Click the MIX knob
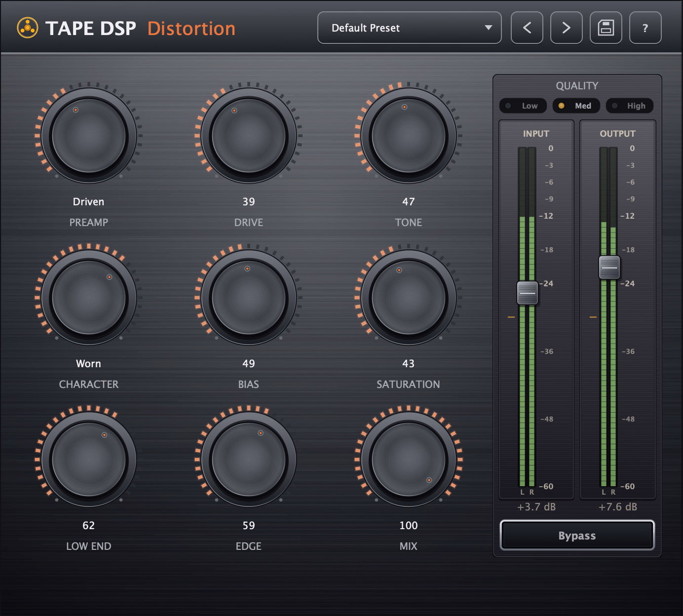Image resolution: width=683 pixels, height=616 pixels. (x=409, y=459)
